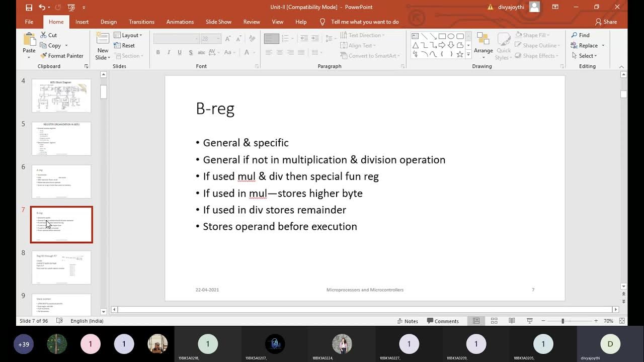Expand the Layout dropdown

(x=128, y=35)
